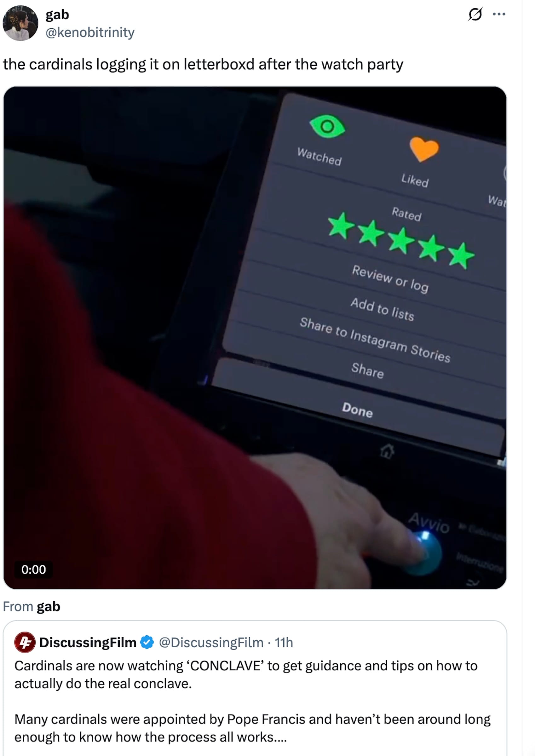Click the DiscussingFilm logo avatar
Image resolution: width=535 pixels, height=756 pixels.
[x=25, y=642]
